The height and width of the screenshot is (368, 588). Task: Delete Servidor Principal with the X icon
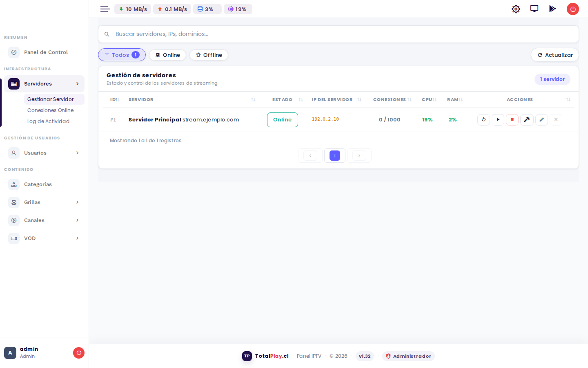556,119
